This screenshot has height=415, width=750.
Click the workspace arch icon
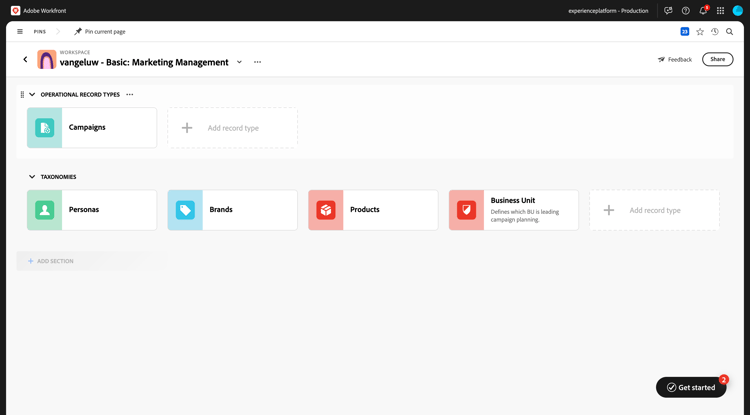click(x=46, y=60)
